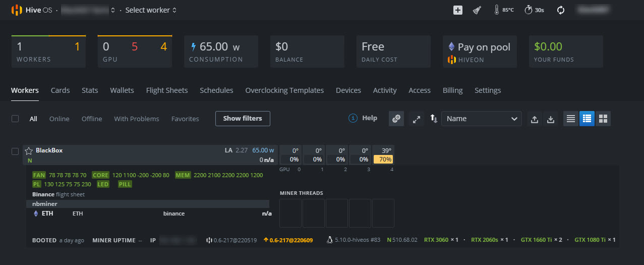Click the PL green tag
The width and height of the screenshot is (644, 265).
coord(37,184)
